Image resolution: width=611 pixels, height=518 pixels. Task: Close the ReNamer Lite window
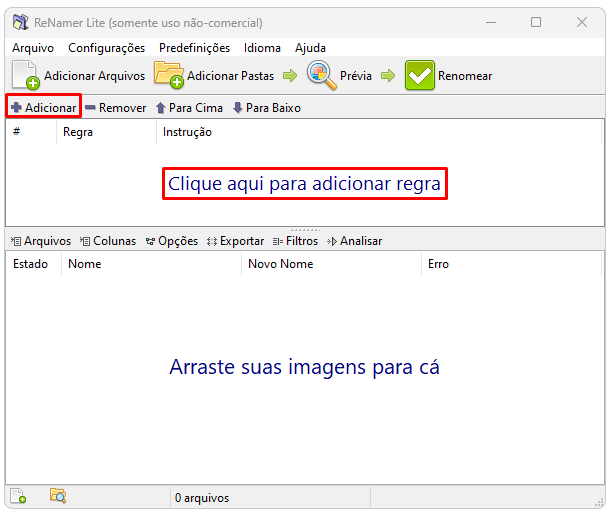(582, 22)
